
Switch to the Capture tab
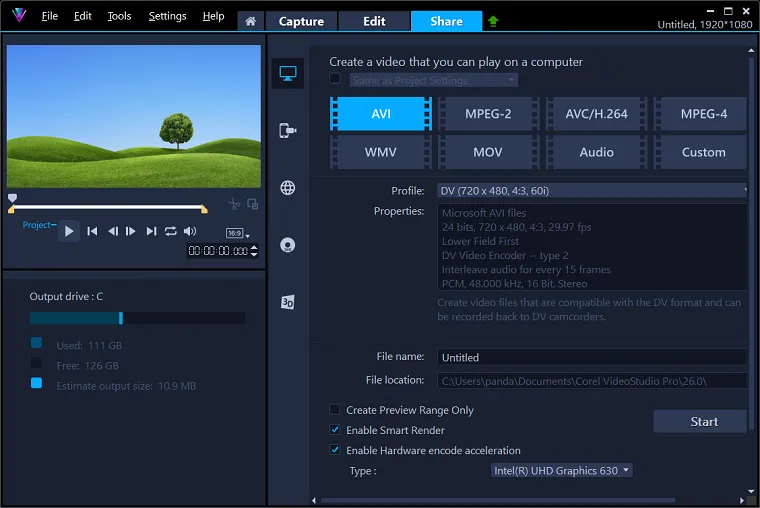click(x=301, y=21)
